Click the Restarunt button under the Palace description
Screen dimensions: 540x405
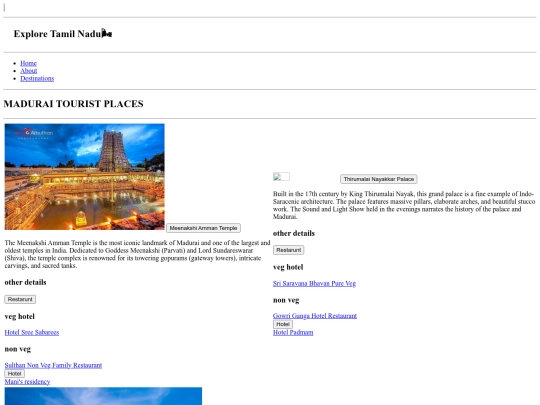coord(288,250)
